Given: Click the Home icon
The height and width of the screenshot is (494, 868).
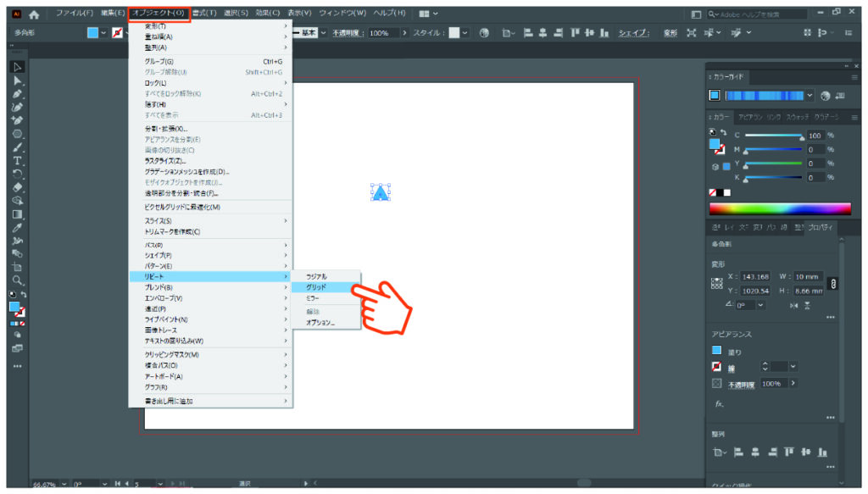Looking at the screenshot, I should point(34,14).
